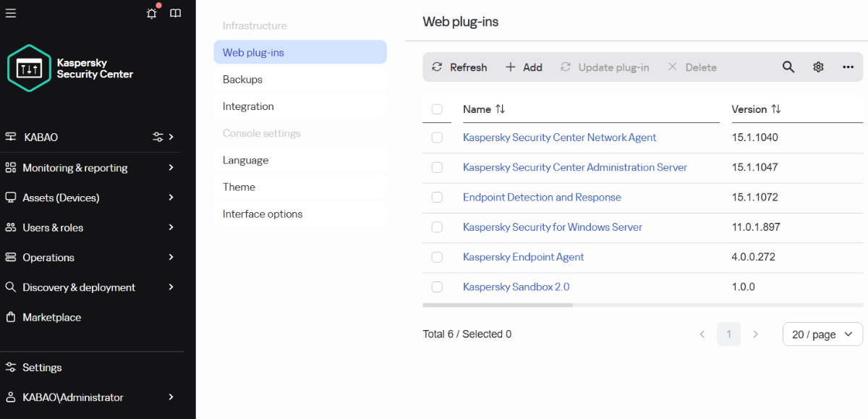
Task: Tick the select-all header checkbox
Action: (437, 109)
